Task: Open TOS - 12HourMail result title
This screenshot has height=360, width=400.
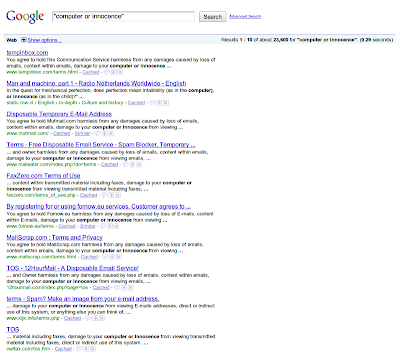Action: (73, 268)
